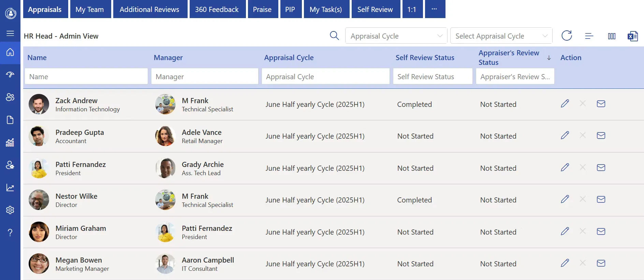
Task: Open the Self Review tab
Action: 375,9
